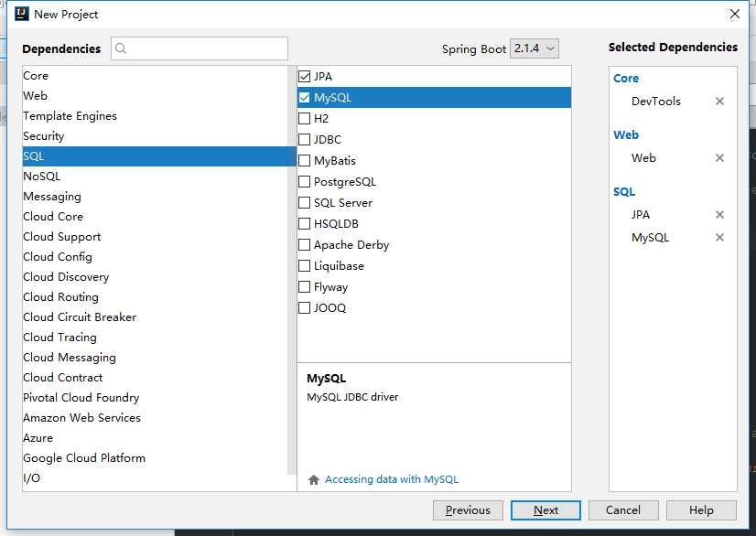Viewport: 756px width, 536px height.
Task: Enable the PostgreSQL dependency
Action: click(304, 182)
